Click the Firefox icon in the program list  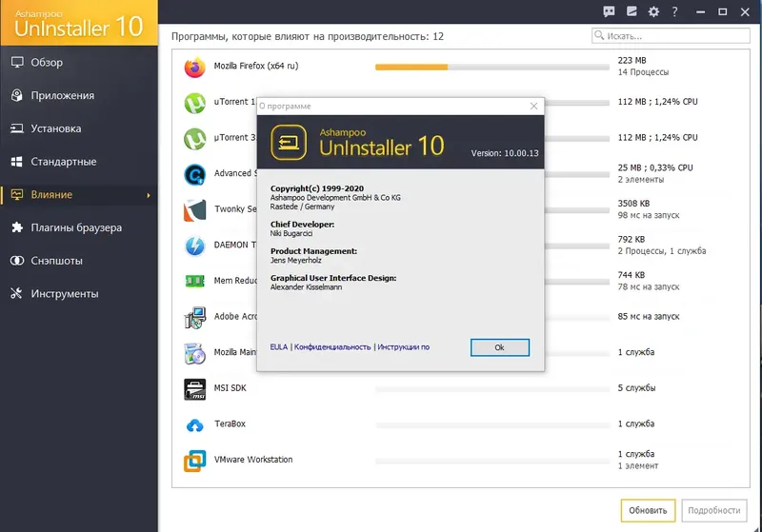click(195, 67)
